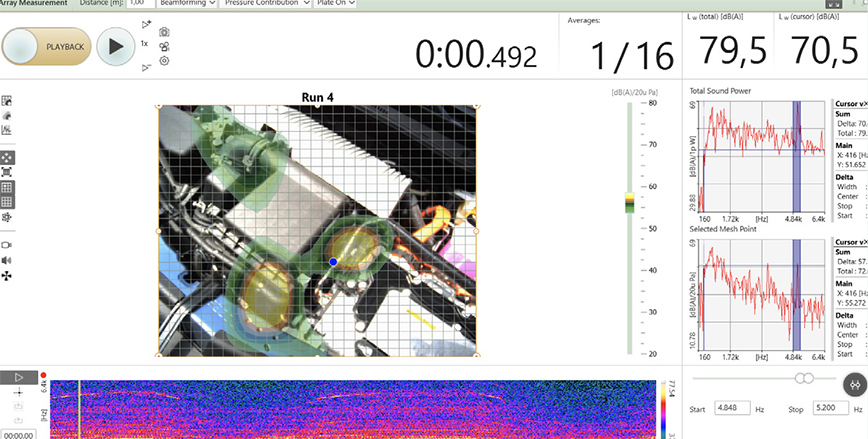This screenshot has width=868, height=439.
Task: Click the speaker audio icon
Action: coord(7,260)
